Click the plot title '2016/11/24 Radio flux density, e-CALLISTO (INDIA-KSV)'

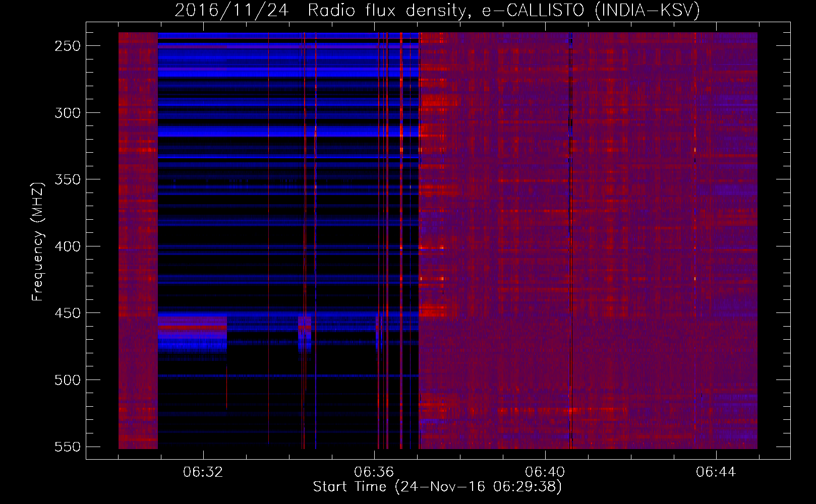tap(437, 10)
